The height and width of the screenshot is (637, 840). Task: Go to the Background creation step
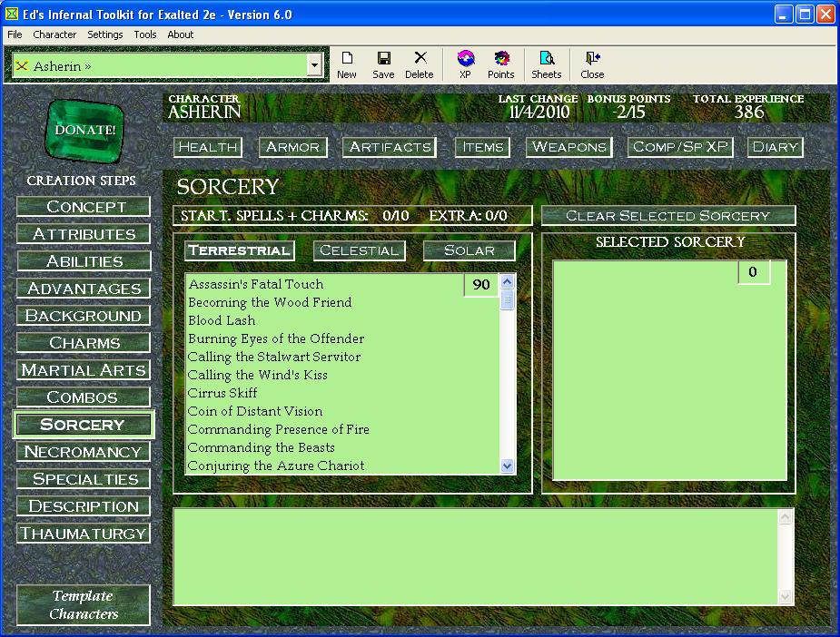(84, 316)
